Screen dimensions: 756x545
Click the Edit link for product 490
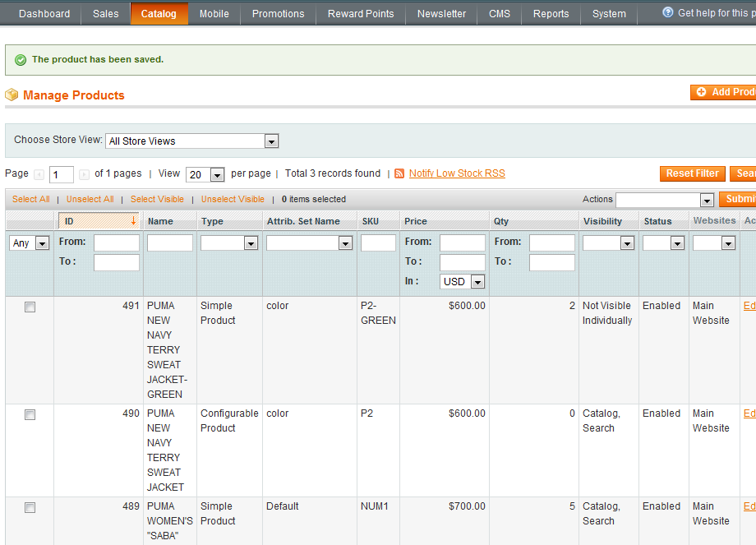749,413
